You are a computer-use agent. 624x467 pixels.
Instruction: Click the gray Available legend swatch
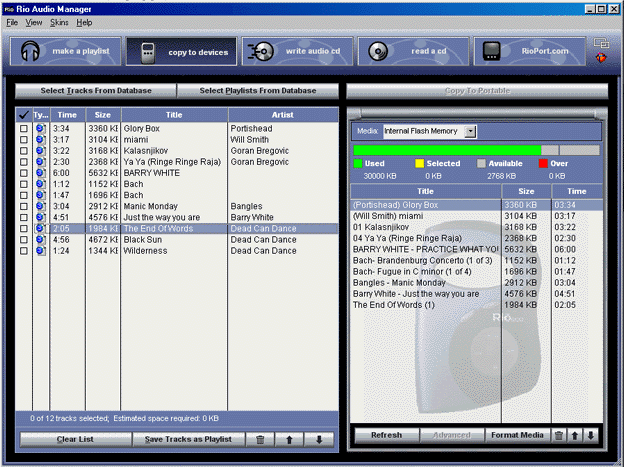pyautogui.click(x=482, y=163)
